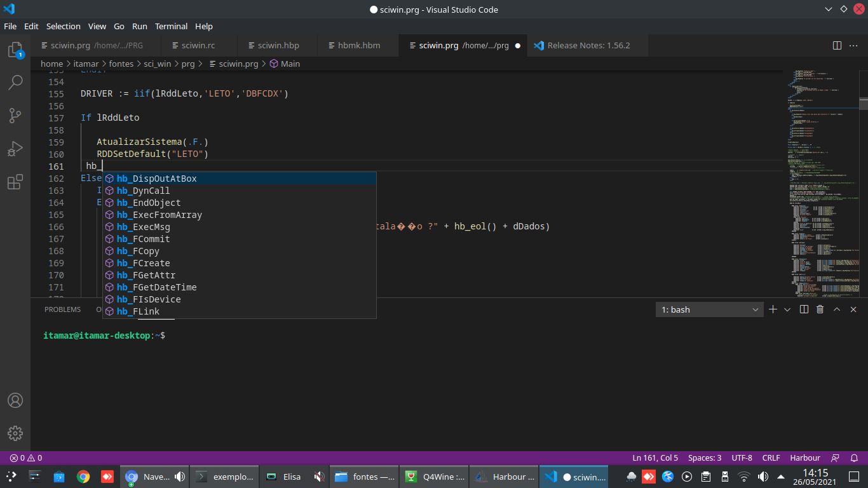This screenshot has height=488, width=868.
Task: Open editor More Actions ellipsis menu
Action: [x=854, y=46]
